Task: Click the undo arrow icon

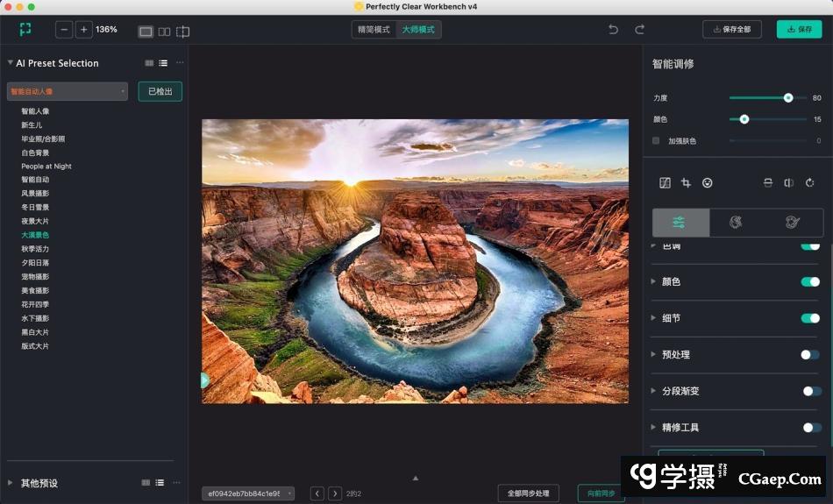Action: pos(613,29)
